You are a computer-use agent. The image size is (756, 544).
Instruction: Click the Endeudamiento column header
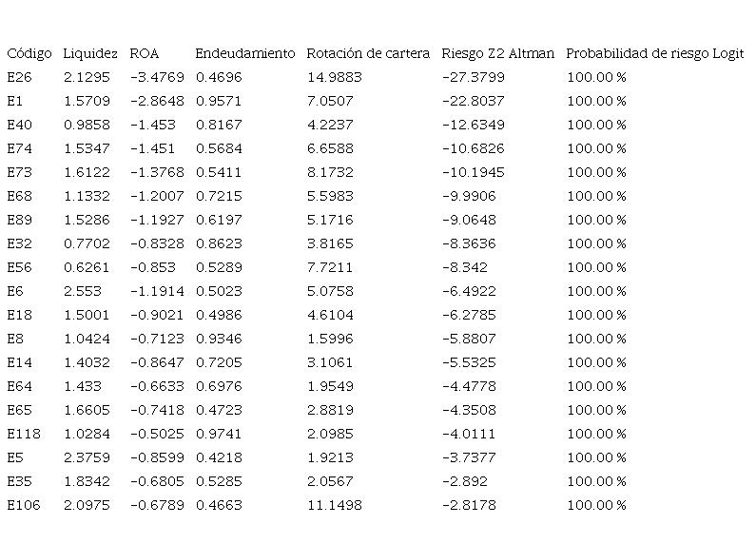[245, 53]
